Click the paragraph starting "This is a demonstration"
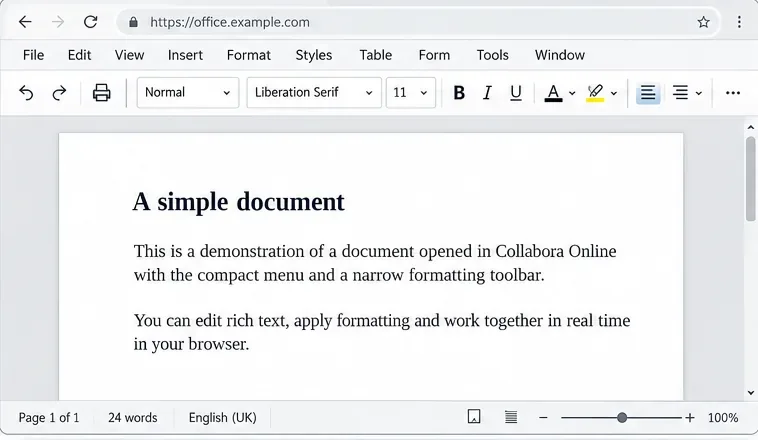This screenshot has height=440, width=758. 375,263
